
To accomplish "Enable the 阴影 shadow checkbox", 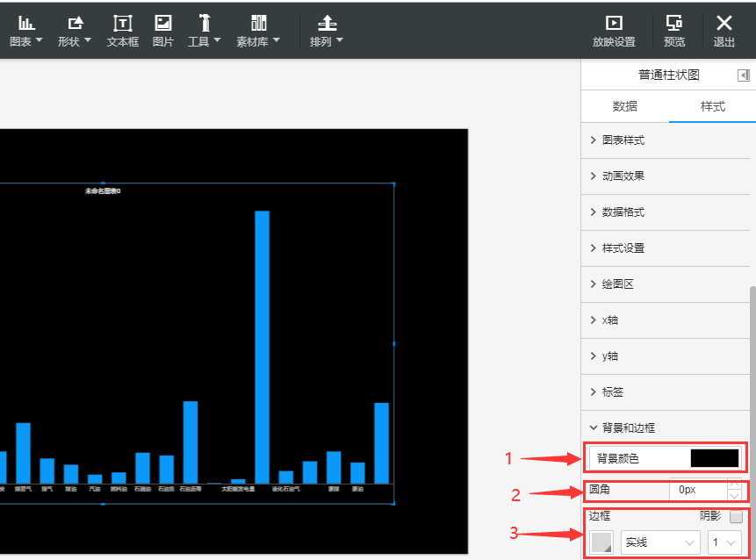I will click(736, 517).
